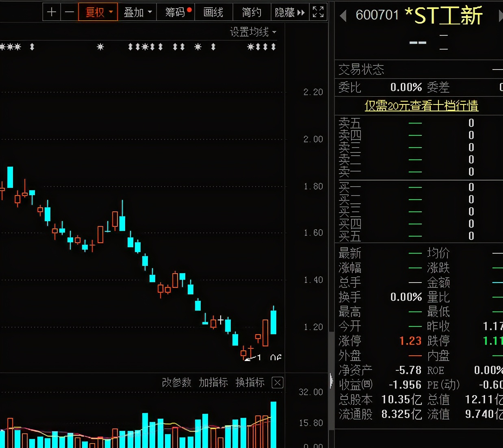Open the 复权 dropdown menu
This screenshot has height=448, width=503.
pyautogui.click(x=111, y=13)
